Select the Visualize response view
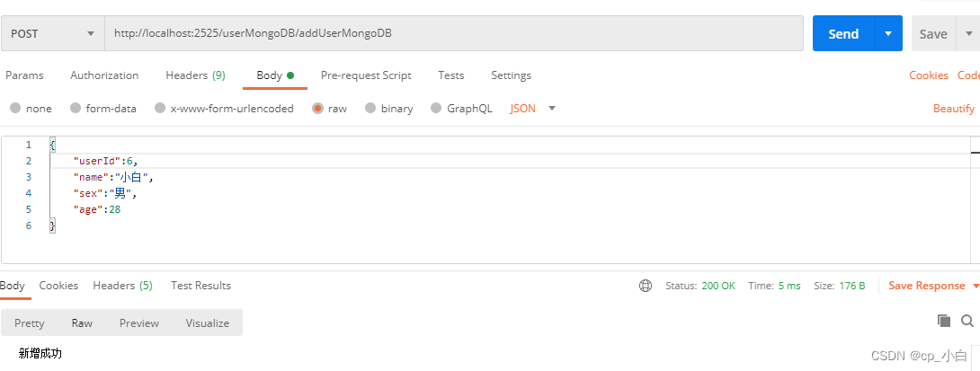Viewport: 980px width, 371px height. pyautogui.click(x=208, y=322)
